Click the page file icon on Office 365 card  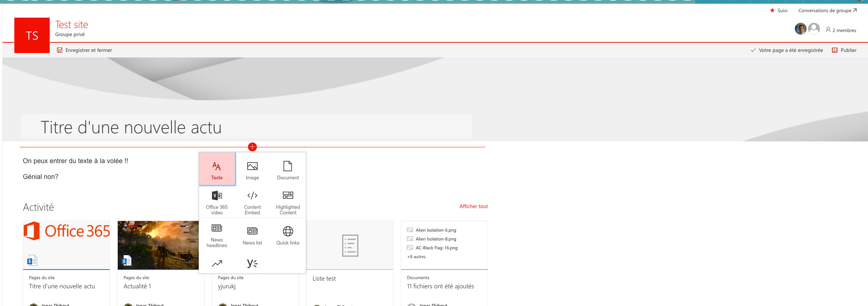pyautogui.click(x=32, y=260)
